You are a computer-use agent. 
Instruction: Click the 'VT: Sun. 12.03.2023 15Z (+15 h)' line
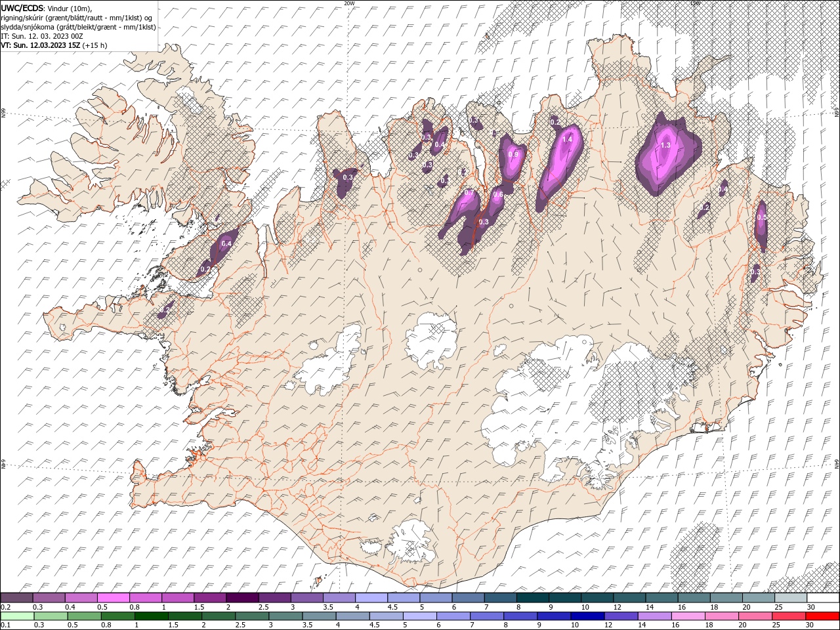54,45
